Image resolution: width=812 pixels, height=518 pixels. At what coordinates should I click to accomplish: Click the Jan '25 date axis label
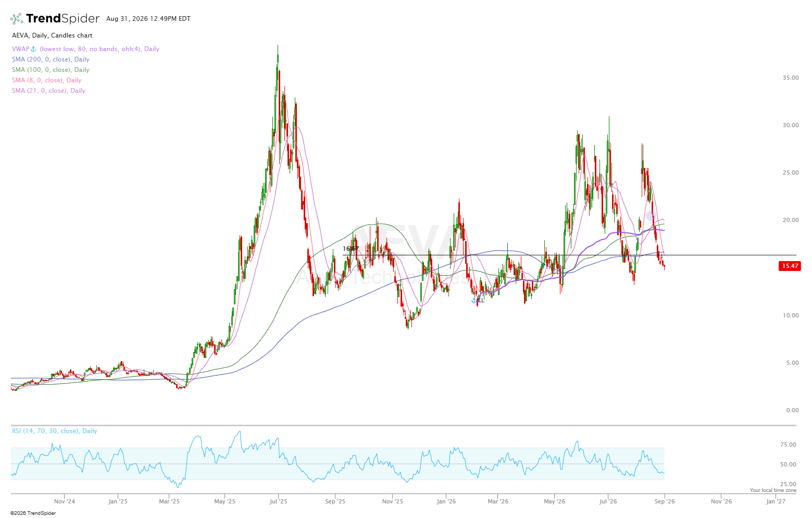pyautogui.click(x=118, y=502)
